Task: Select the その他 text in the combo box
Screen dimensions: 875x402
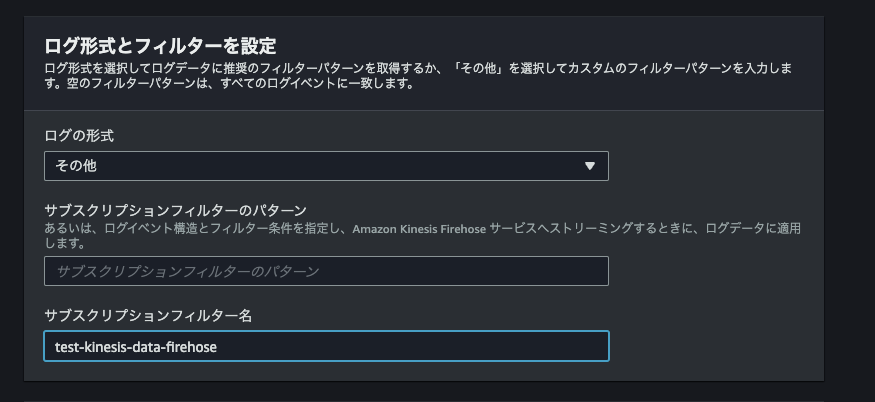Action: [x=76, y=166]
